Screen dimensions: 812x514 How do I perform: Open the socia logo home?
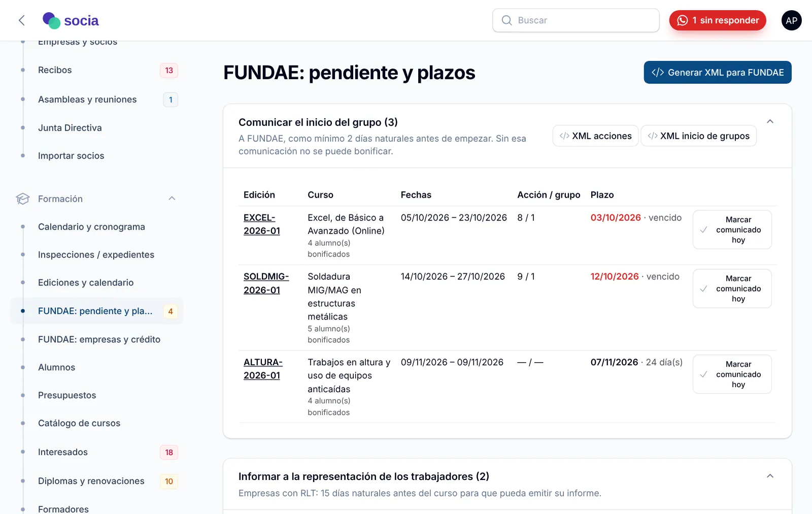pyautogui.click(x=71, y=20)
